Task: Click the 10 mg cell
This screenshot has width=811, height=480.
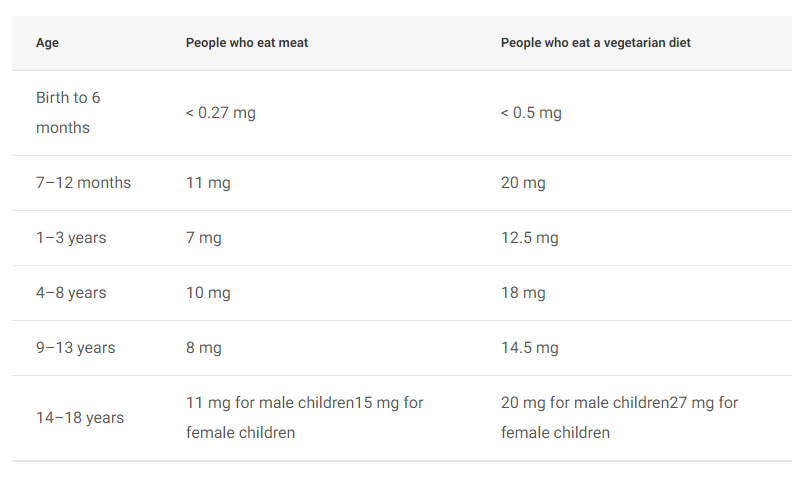Action: click(x=208, y=293)
